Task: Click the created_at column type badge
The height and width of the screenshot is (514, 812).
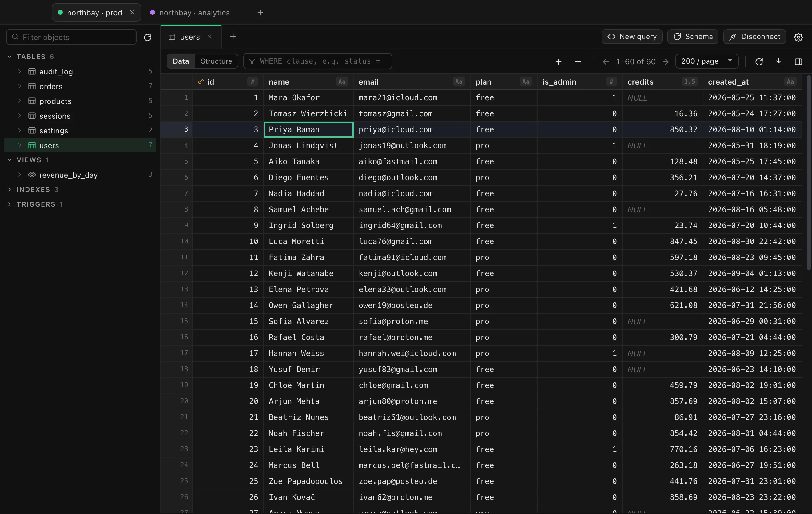Action: point(790,81)
